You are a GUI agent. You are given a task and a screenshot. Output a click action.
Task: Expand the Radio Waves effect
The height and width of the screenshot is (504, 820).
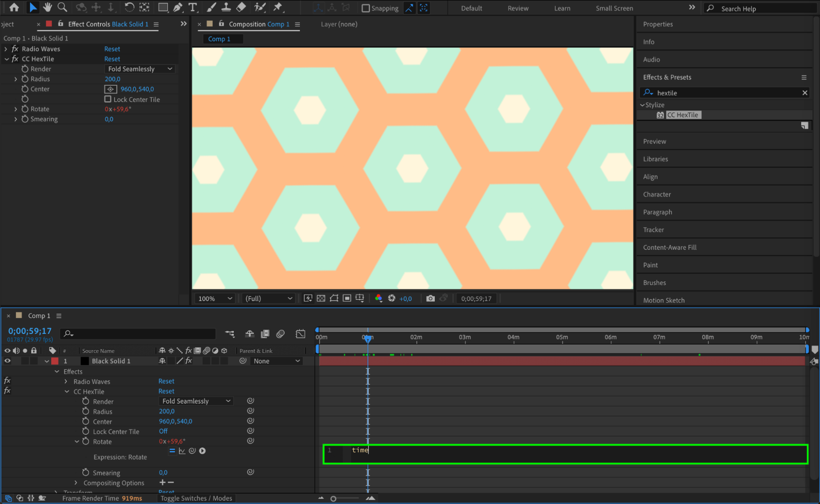tap(6, 49)
